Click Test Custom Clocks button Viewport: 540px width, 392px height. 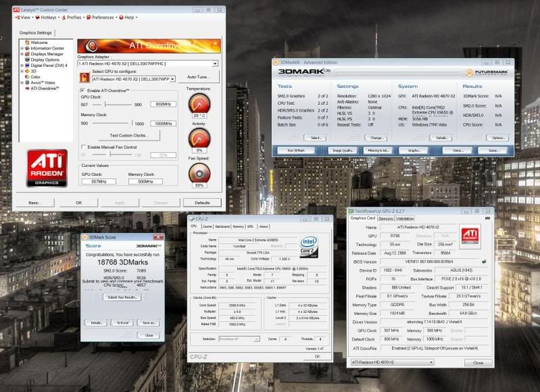click(129, 135)
